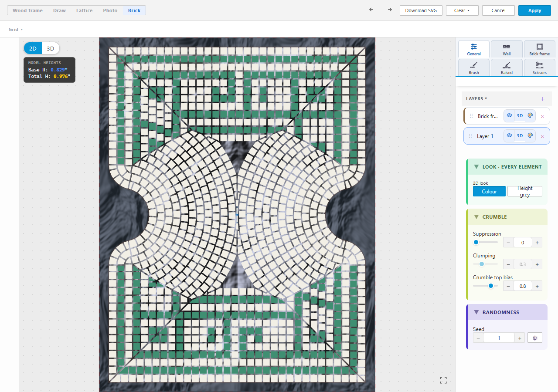Set 2D look to Colour
This screenshot has width=558, height=392.
489,191
